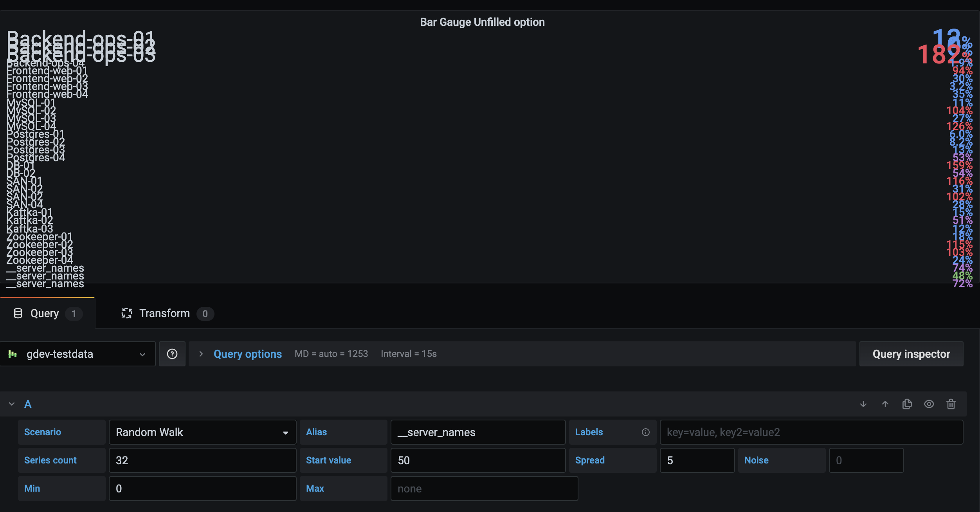Open the Query inspector
This screenshot has height=512, width=980.
pos(912,354)
